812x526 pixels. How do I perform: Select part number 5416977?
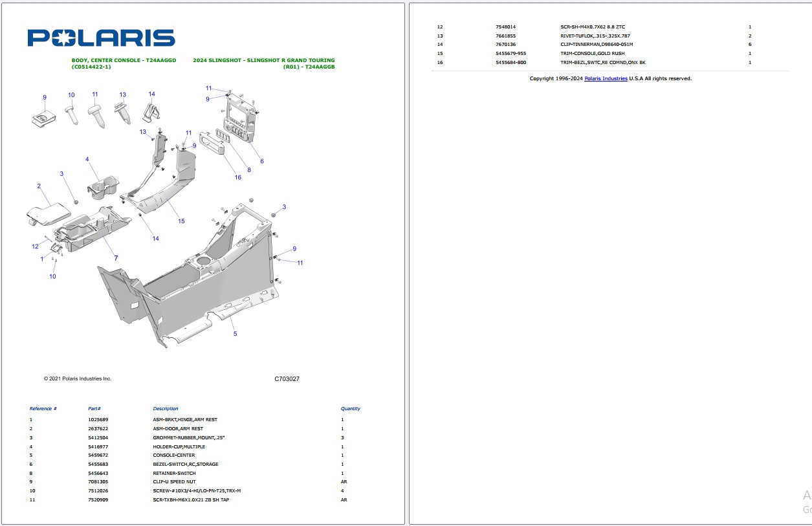pyautogui.click(x=98, y=446)
